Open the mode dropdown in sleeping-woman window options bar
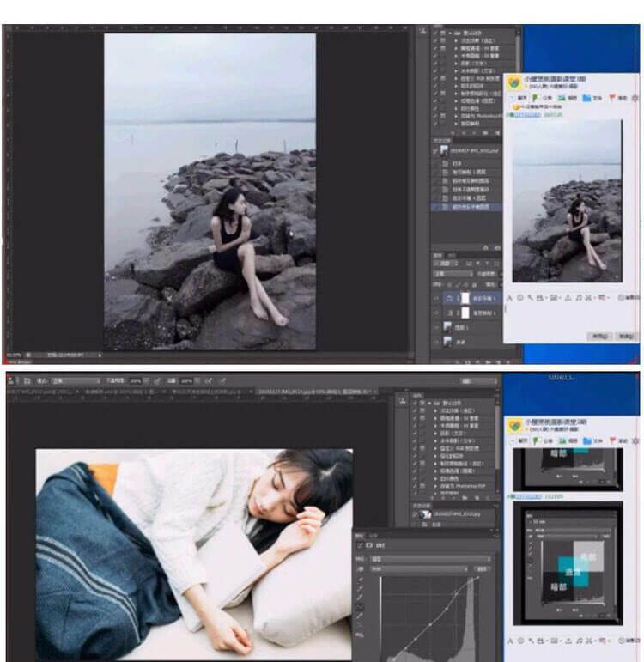The height and width of the screenshot is (662, 644). 76,381
